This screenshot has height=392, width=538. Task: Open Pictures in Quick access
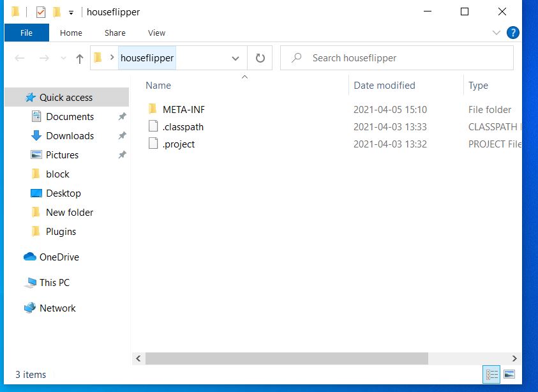tap(62, 155)
